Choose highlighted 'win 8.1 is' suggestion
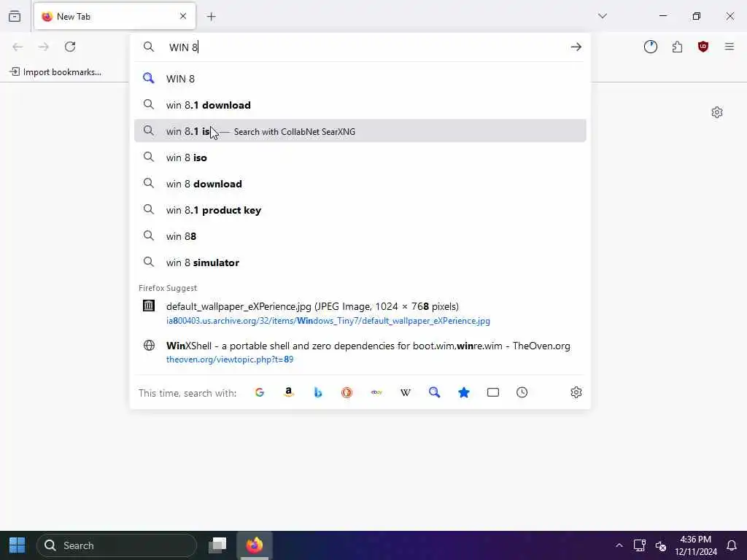Viewport: 747px width, 560px height. (360, 131)
